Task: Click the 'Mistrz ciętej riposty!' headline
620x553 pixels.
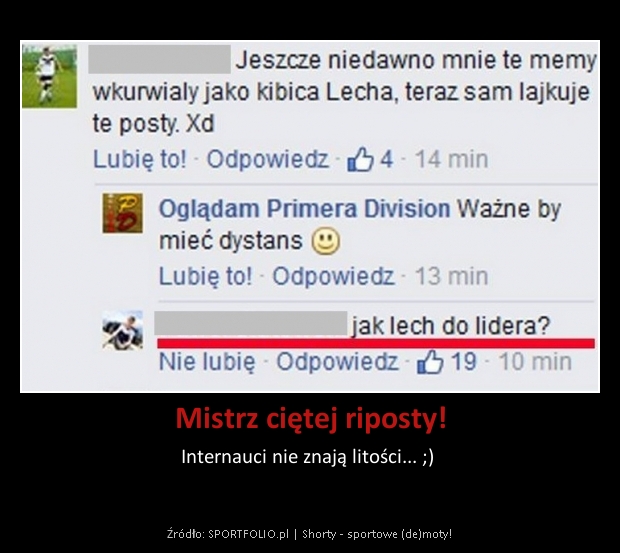Action: point(311,419)
